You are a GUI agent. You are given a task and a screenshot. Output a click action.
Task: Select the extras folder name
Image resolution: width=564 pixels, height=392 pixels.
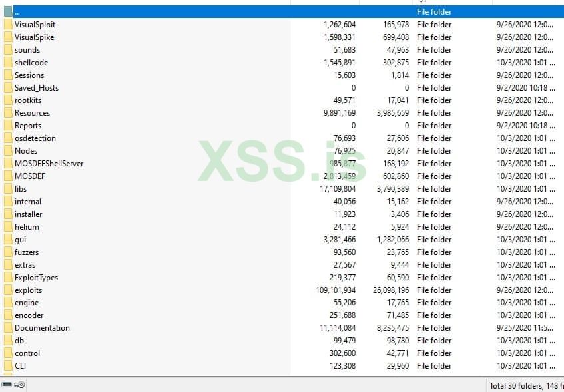(25, 265)
